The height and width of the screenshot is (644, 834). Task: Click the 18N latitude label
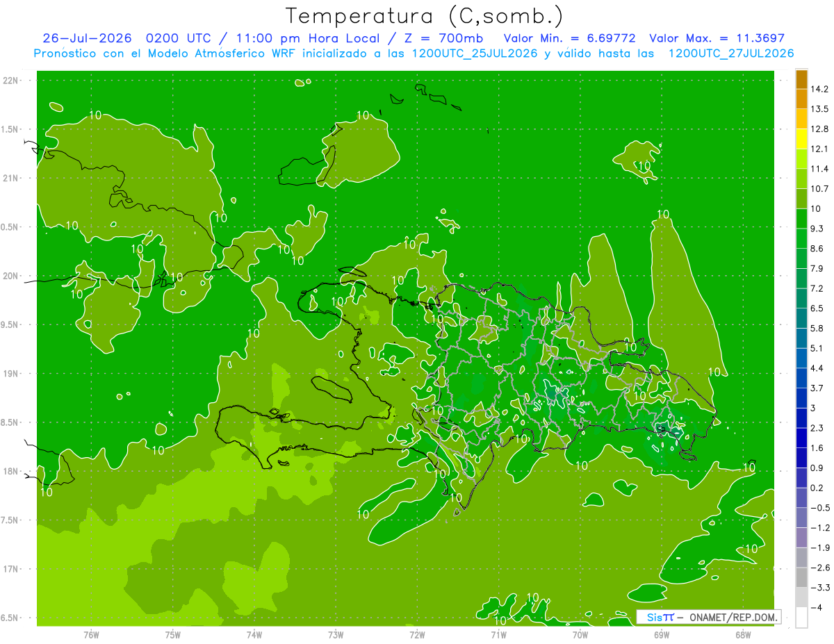coord(10,471)
